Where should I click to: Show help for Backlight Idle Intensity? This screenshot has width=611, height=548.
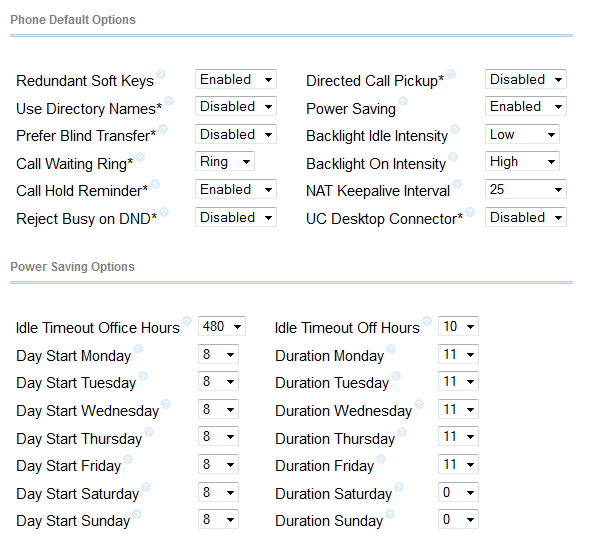(455, 129)
